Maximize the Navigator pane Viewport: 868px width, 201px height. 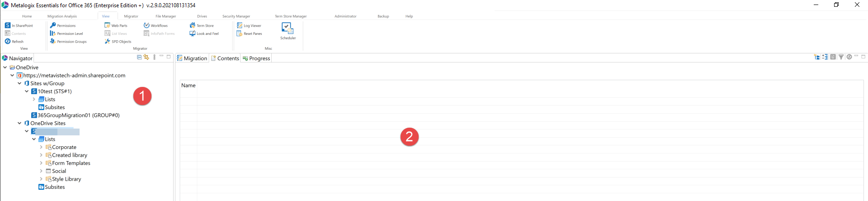point(169,57)
